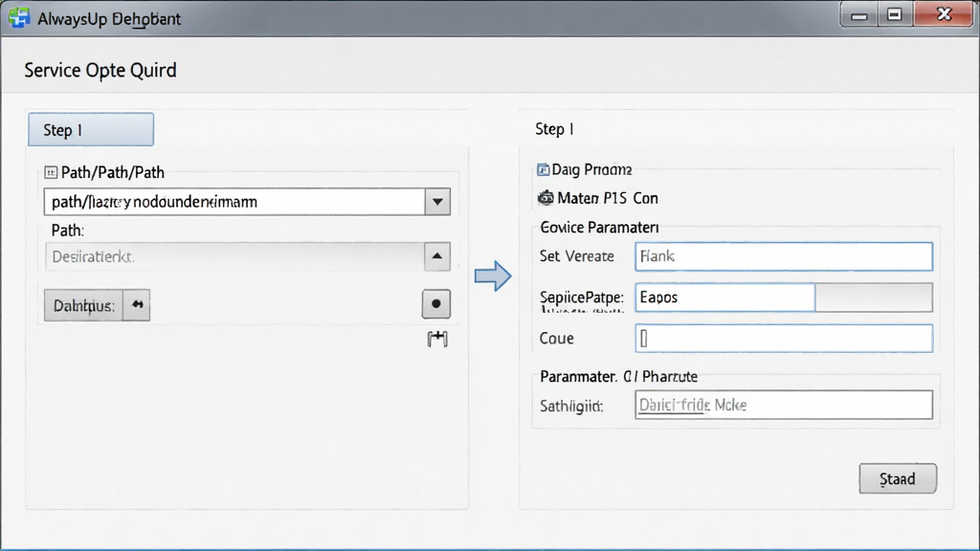
Task: Click the up arrow beside Desiratierkt field
Action: coord(437,256)
